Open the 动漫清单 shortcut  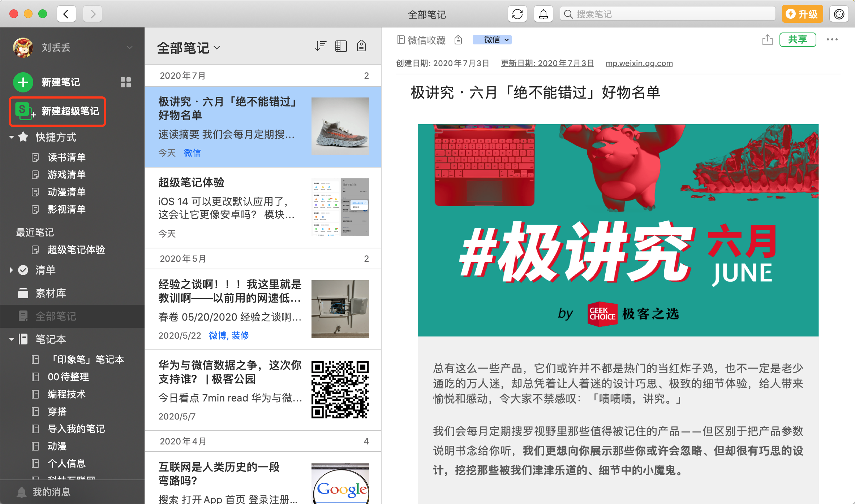[66, 192]
